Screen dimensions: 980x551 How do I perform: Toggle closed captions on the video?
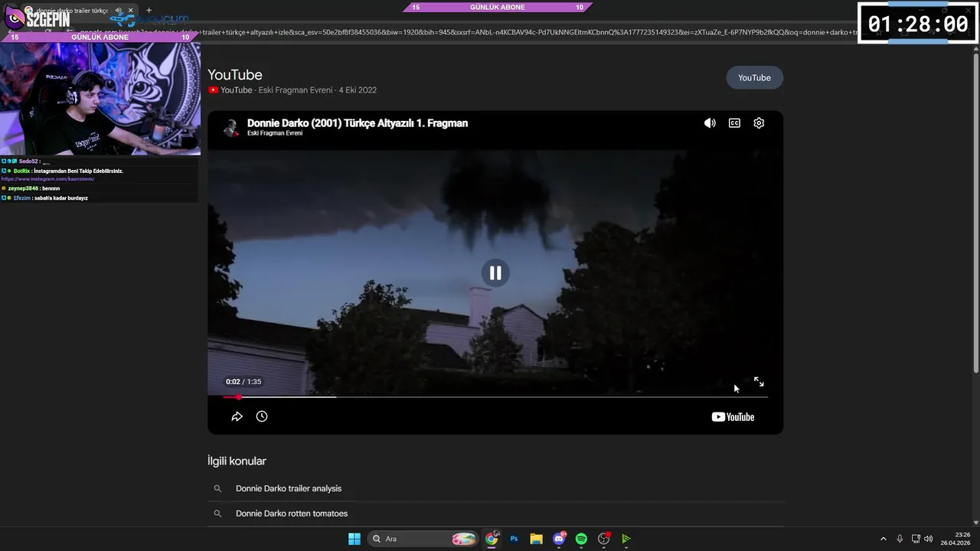[x=734, y=123]
